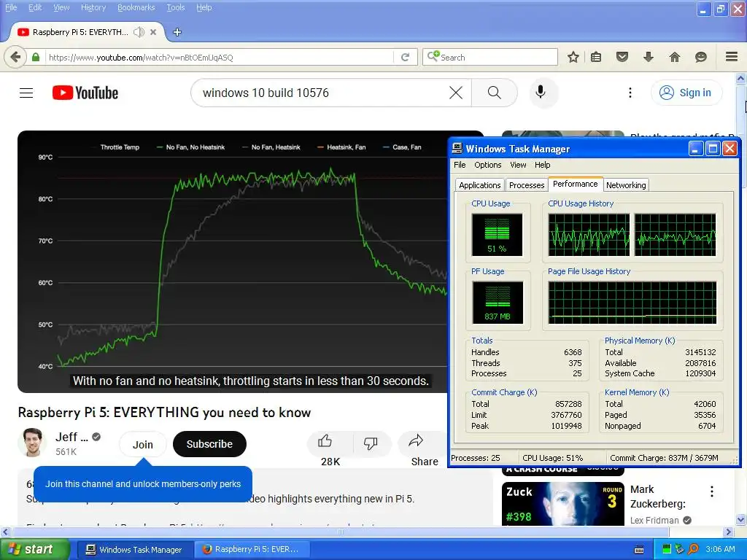Open the Windows start menu
The height and width of the screenshot is (560, 747).
point(34,549)
